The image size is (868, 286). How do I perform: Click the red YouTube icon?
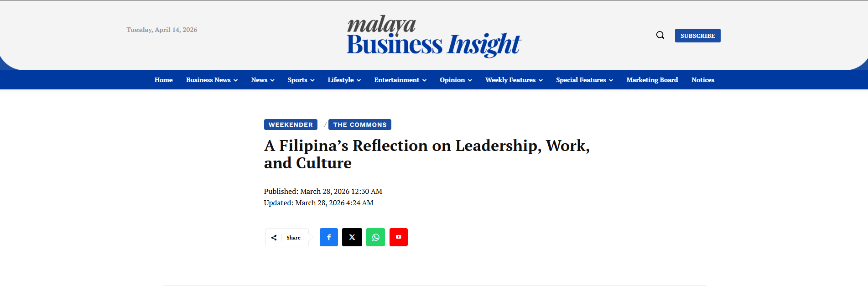(398, 237)
